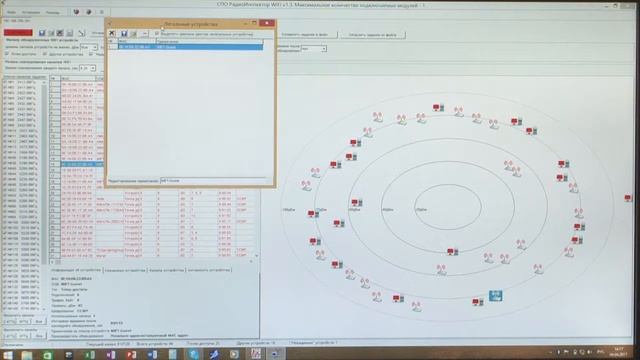Select the blue highlighted device icon on radar map
Screen dimensions: 640x360
click(496, 296)
